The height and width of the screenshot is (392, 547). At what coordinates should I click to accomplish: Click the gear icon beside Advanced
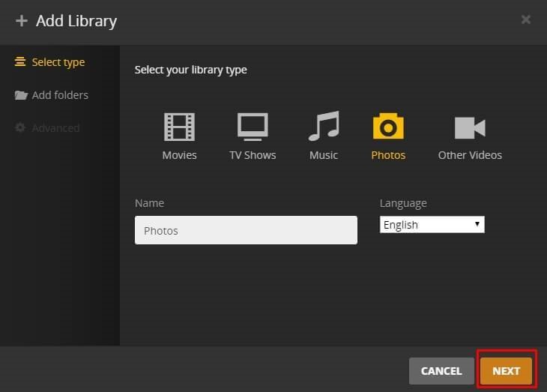tap(21, 128)
